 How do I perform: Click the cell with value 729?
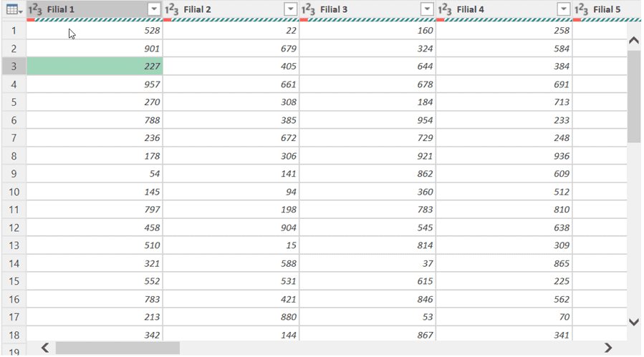click(x=367, y=138)
